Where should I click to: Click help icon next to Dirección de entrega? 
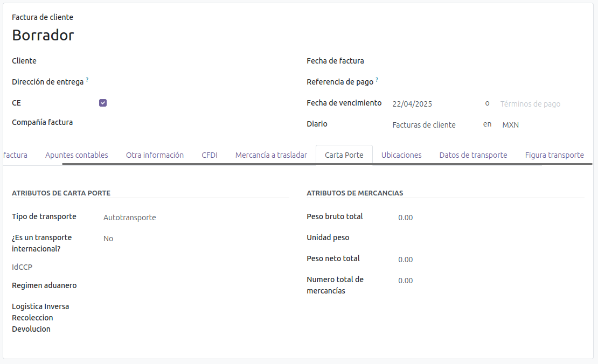(87, 80)
